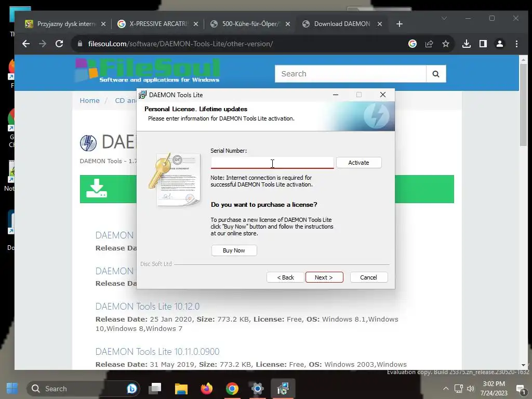Launch Firefox from taskbar

pos(207,389)
